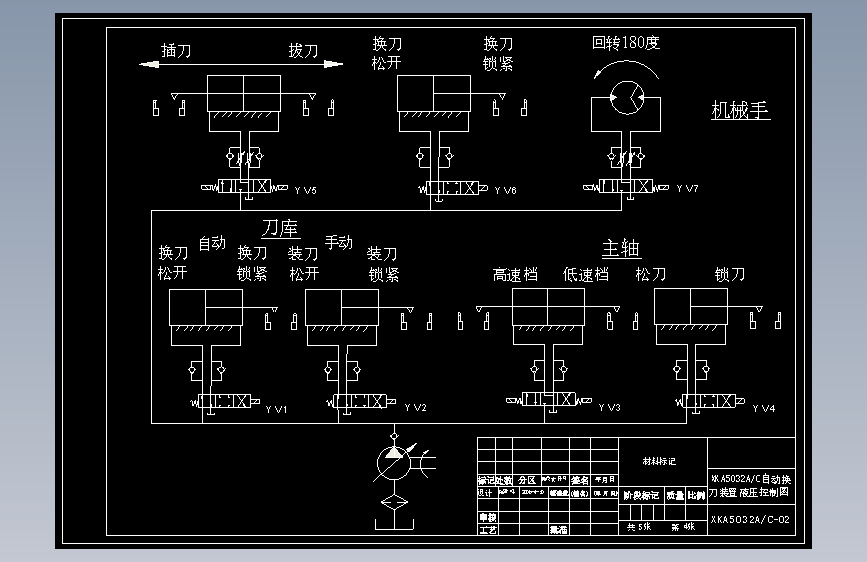Click the 低速档 label
Image resolution: width=867 pixels, height=562 pixels.
(586, 274)
